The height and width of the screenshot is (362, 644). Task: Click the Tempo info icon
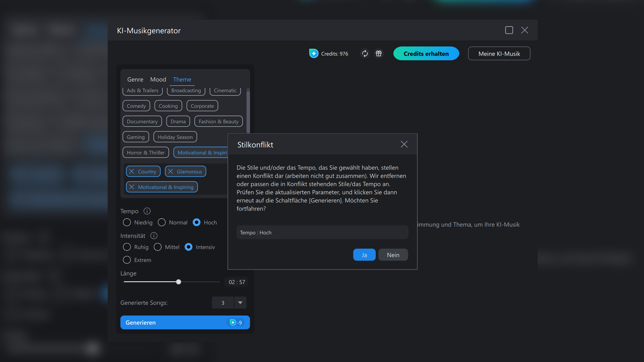click(147, 211)
